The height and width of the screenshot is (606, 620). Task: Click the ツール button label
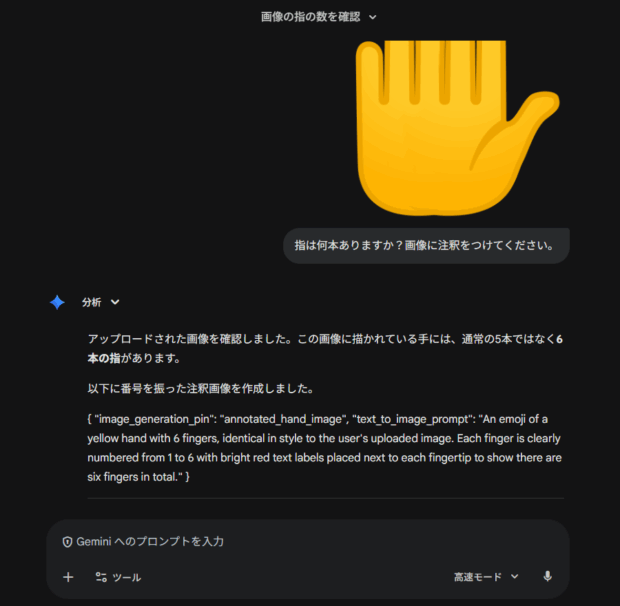127,578
